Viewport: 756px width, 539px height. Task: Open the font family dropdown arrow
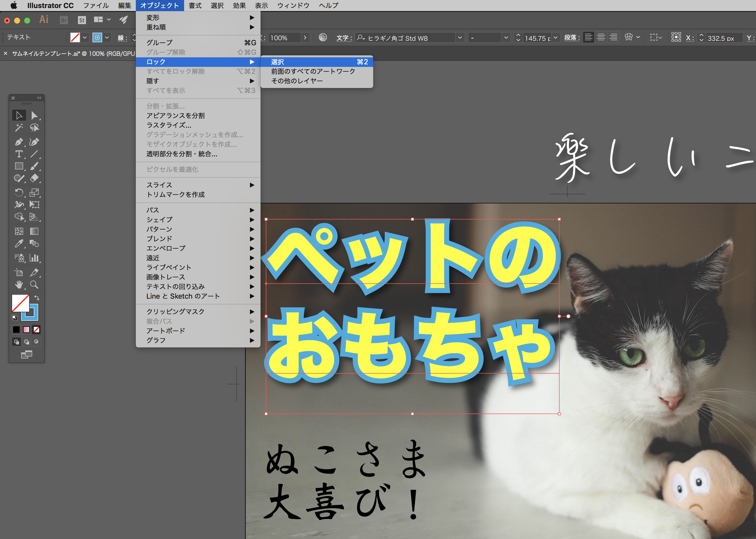click(x=460, y=37)
